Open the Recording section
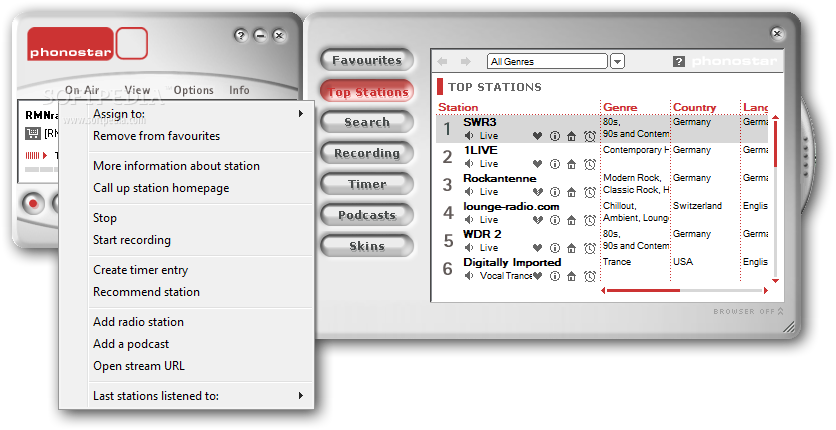The height and width of the screenshot is (430, 836). click(x=367, y=153)
